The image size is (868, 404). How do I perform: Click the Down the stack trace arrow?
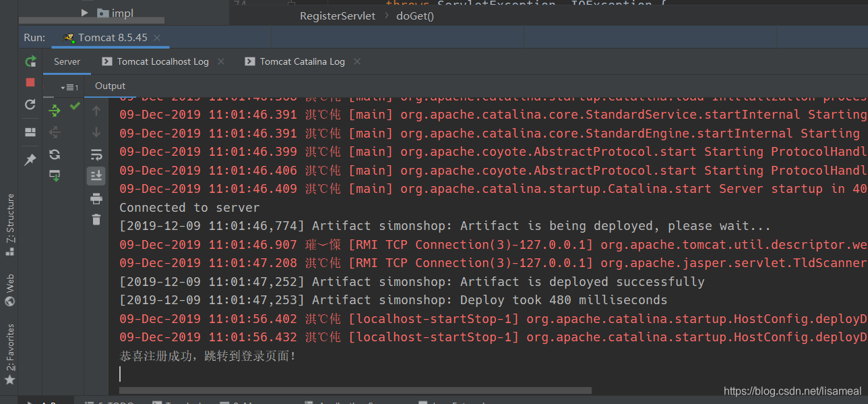click(x=96, y=132)
